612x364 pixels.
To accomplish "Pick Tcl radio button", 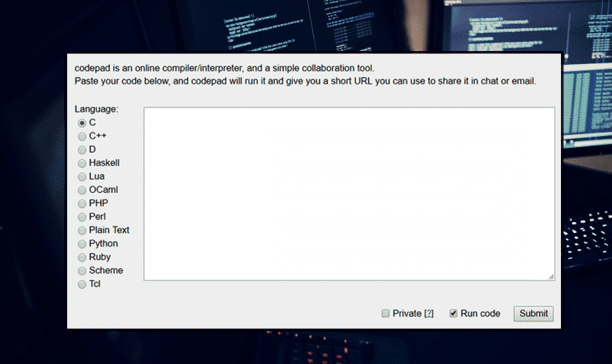I will [82, 285].
